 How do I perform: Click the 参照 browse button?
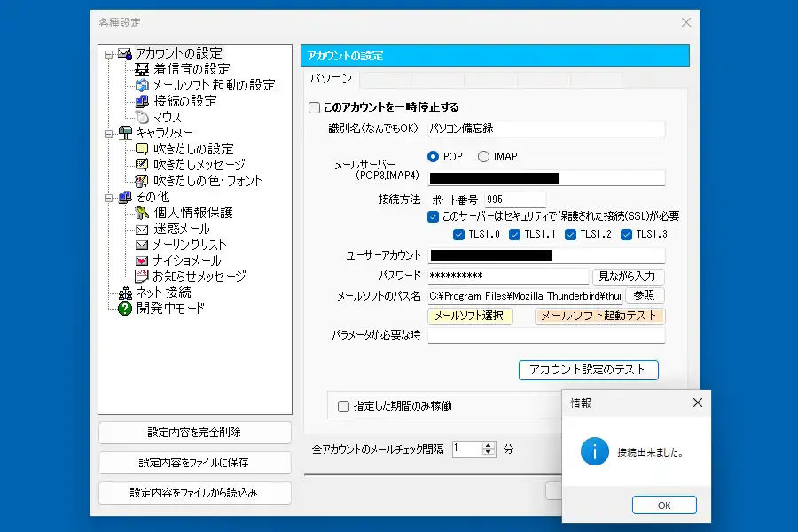coord(645,295)
